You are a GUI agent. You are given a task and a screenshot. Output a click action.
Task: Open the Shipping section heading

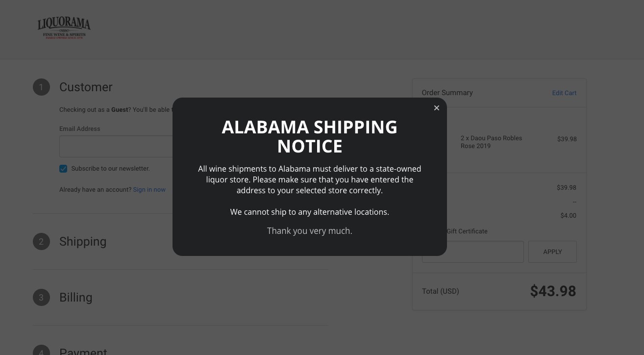(83, 242)
